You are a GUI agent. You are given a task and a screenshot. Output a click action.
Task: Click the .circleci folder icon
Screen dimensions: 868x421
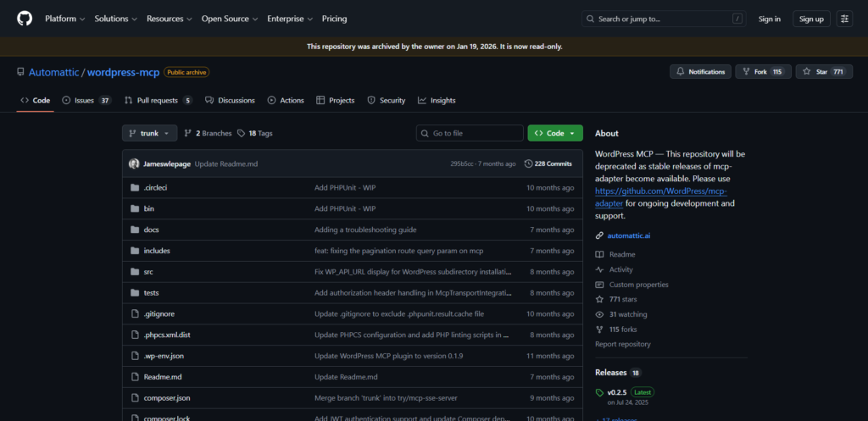[135, 187]
